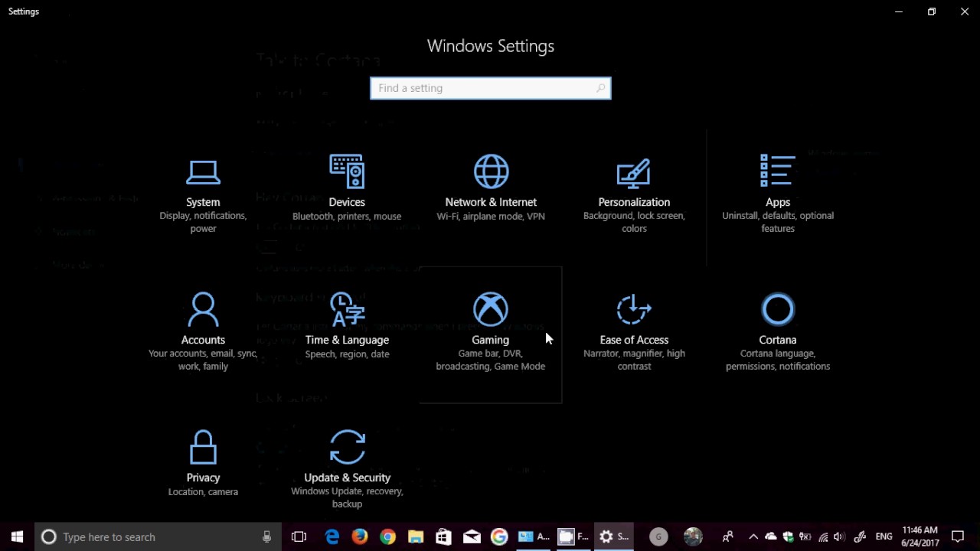The image size is (980, 551).
Task: Open the Windows Start menu
Action: pos(18,536)
